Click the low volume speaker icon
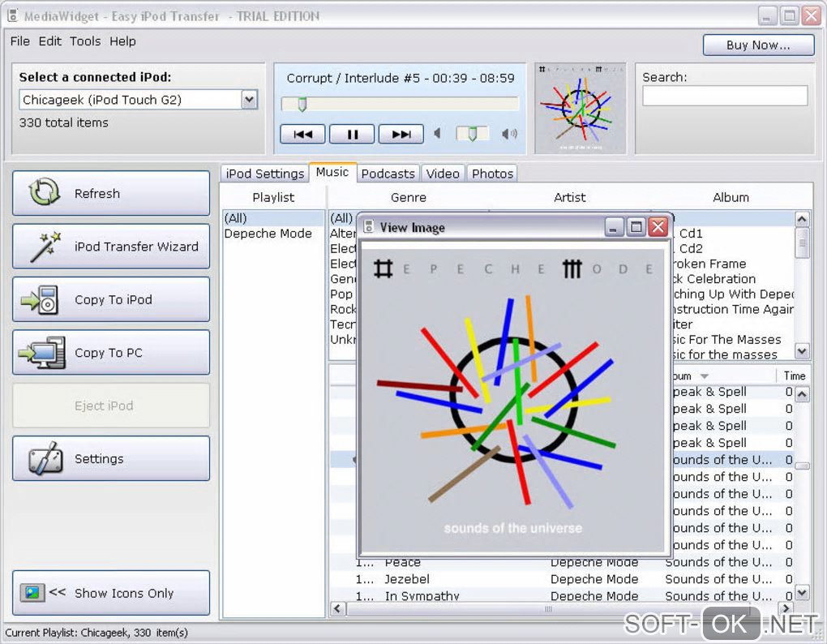The image size is (827, 644). click(437, 134)
